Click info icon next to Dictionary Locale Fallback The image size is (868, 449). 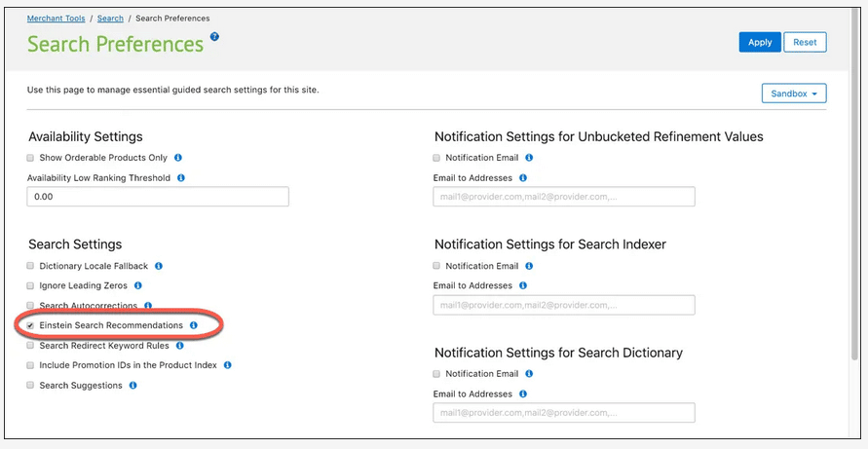[x=159, y=266]
